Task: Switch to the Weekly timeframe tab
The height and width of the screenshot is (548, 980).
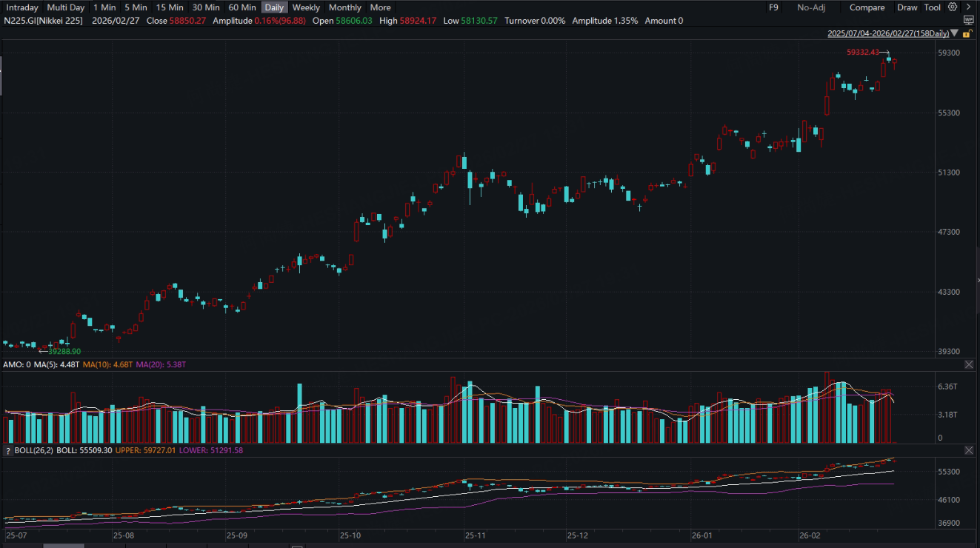Action: pos(306,7)
